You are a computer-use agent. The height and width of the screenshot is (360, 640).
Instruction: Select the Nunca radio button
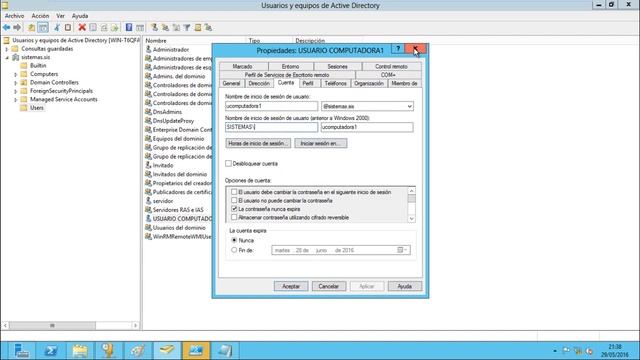tap(234, 240)
